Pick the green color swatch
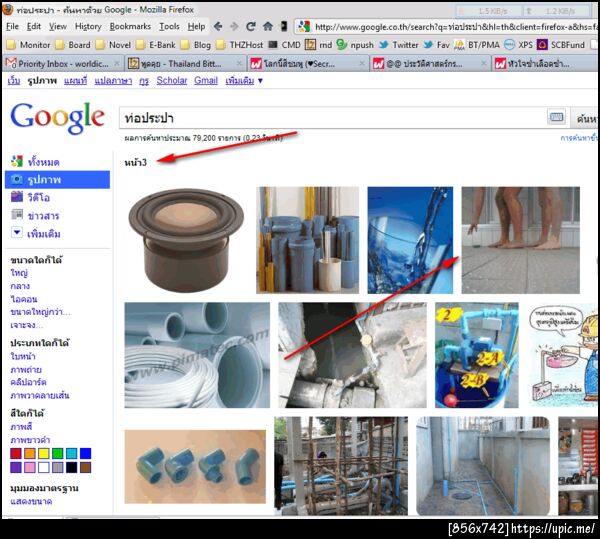Viewport: 600px width, 539px height. 58,453
